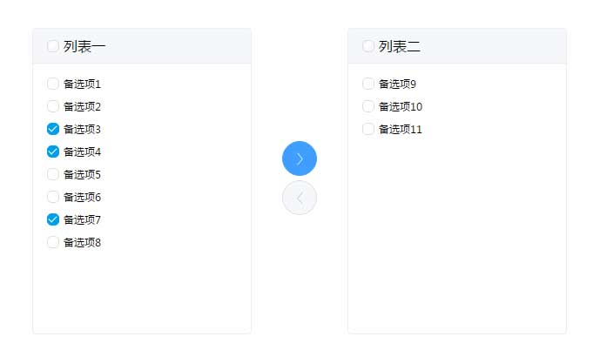
Task: Check the 备选项6 checkbox
Action: (x=53, y=198)
